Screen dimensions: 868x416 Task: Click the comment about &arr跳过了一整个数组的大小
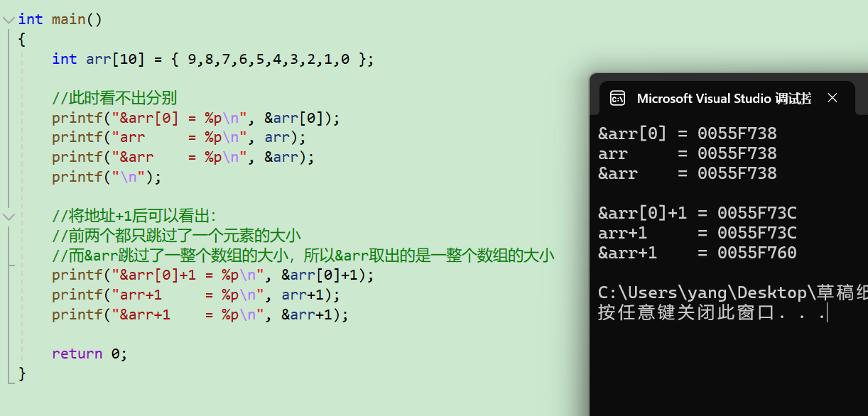point(303,256)
